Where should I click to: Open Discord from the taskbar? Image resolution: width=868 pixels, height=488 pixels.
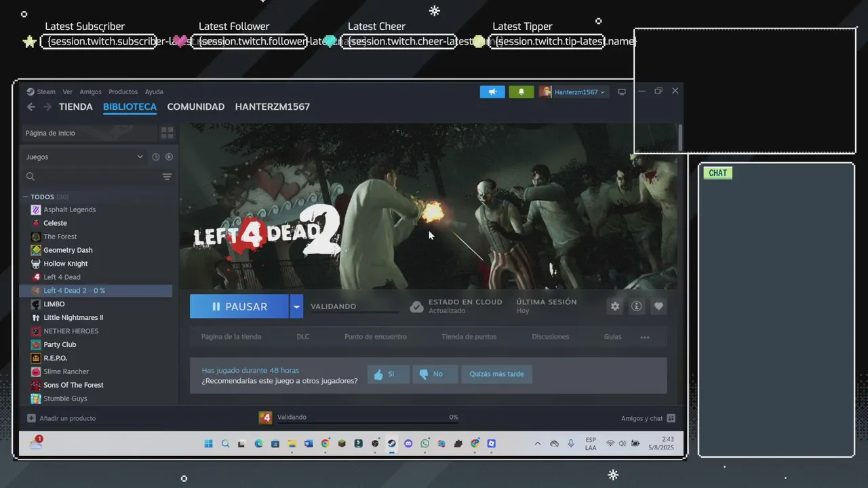(x=408, y=444)
